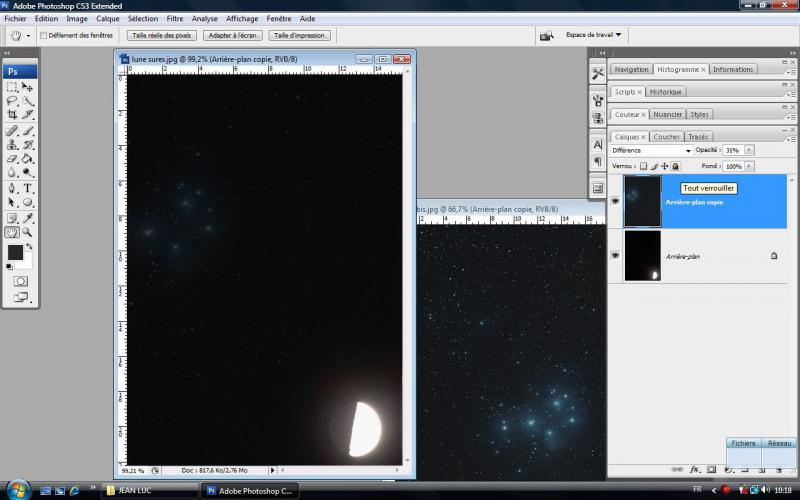Select the Zoom magnifier tool
The width and height of the screenshot is (800, 500).
pyautogui.click(x=28, y=233)
